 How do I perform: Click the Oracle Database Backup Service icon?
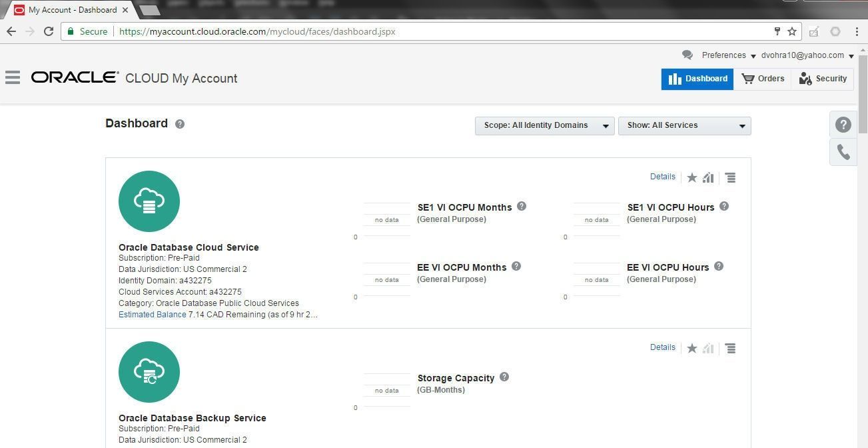(x=149, y=372)
